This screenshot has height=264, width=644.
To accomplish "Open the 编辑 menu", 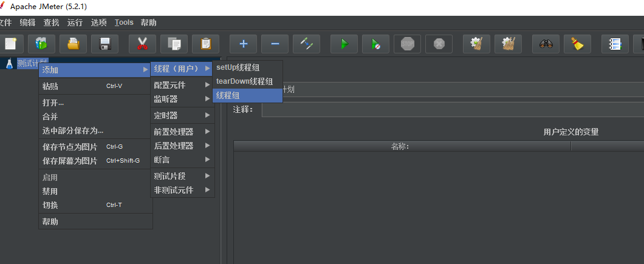I will point(27,22).
